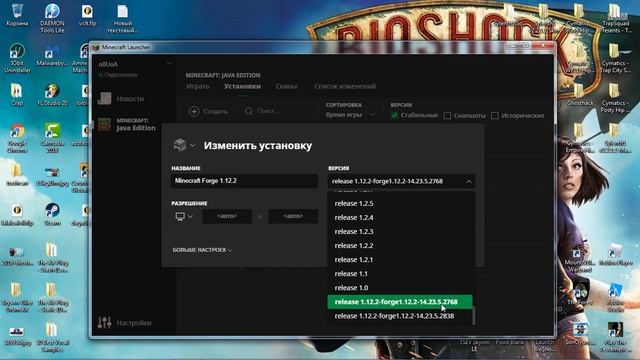The height and width of the screenshot is (360, 640).
Task: Open the Новости section in launcher sidebar
Action: [x=121, y=99]
